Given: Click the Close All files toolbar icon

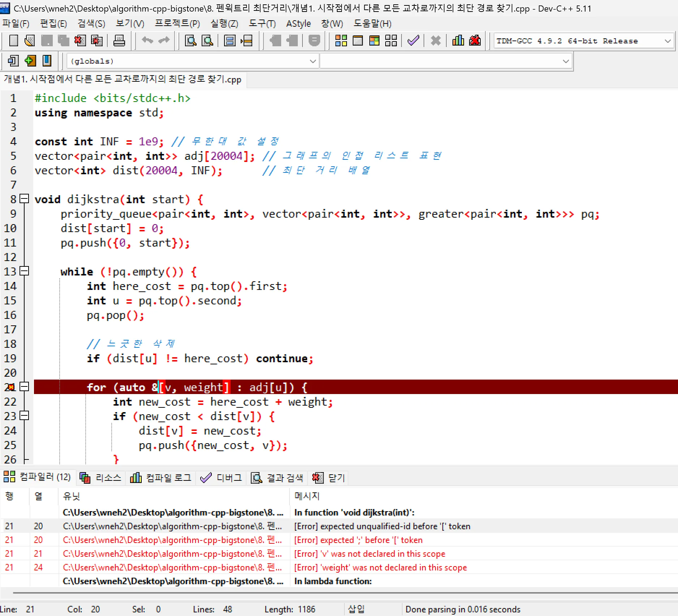Looking at the screenshot, I should pyautogui.click(x=97, y=40).
